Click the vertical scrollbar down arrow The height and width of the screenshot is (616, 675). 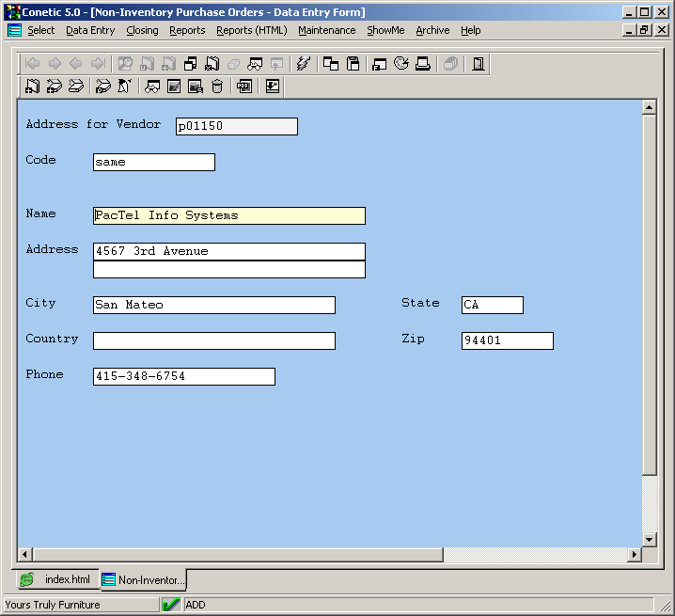(649, 539)
